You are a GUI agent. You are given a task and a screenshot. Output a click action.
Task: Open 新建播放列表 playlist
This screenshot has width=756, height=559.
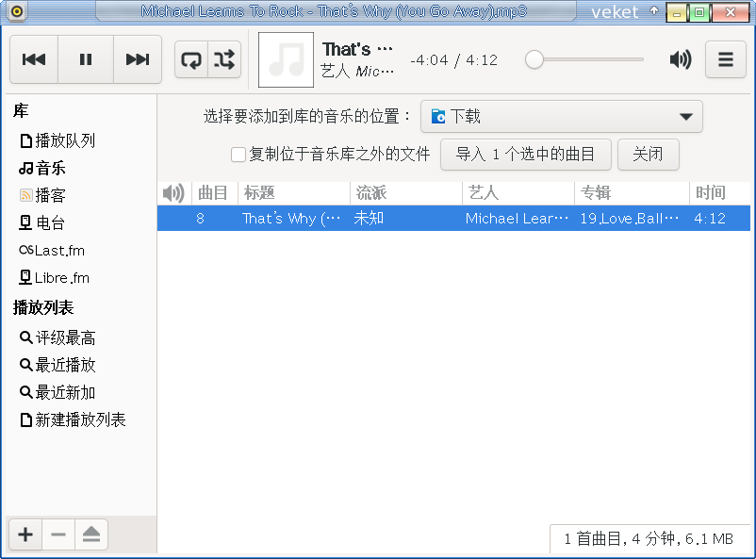point(80,419)
